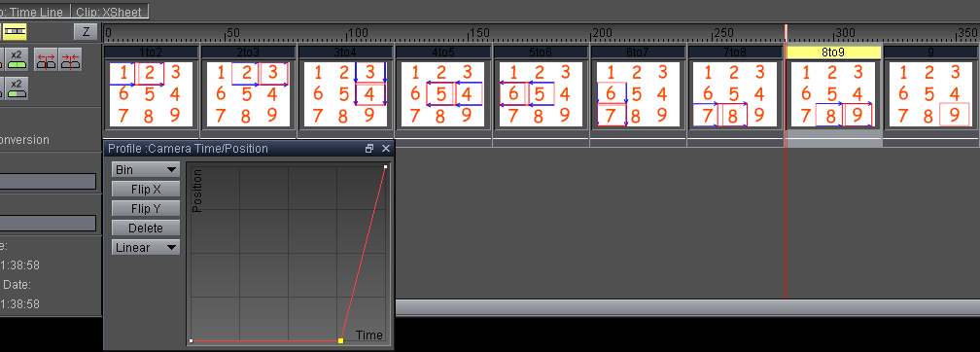Click the Delete button in Profile panel
This screenshot has height=352, width=980.
coord(146,228)
